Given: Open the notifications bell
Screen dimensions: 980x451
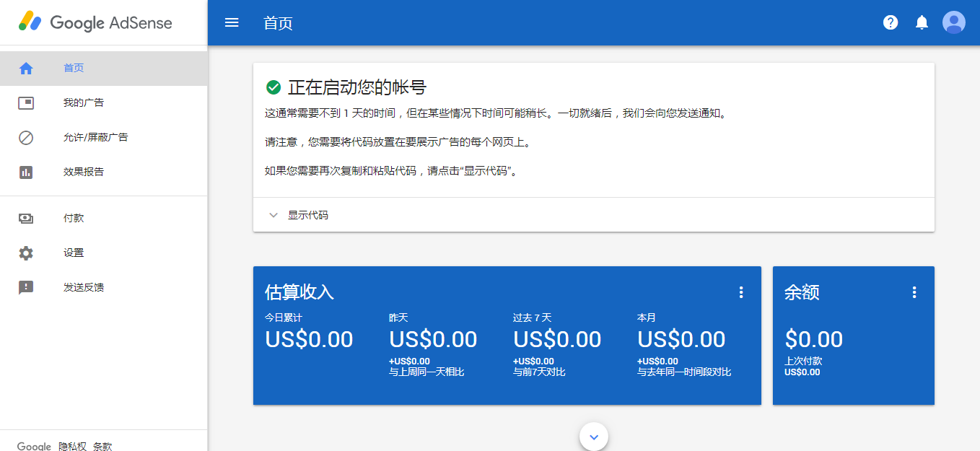Looking at the screenshot, I should click(922, 22).
